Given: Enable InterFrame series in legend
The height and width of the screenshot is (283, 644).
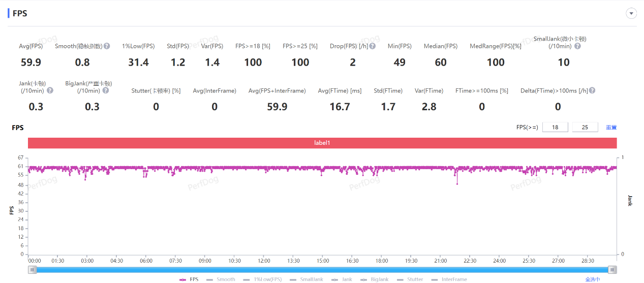Looking at the screenshot, I should tap(449, 279).
